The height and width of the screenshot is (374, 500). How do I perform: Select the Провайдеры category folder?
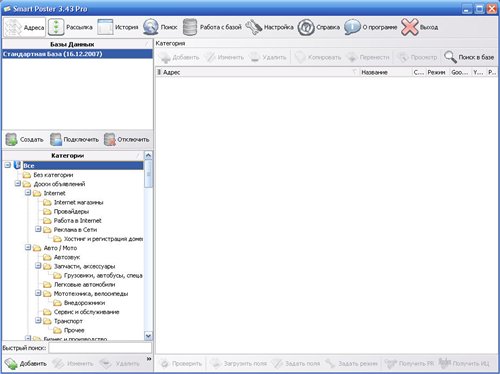click(66, 211)
